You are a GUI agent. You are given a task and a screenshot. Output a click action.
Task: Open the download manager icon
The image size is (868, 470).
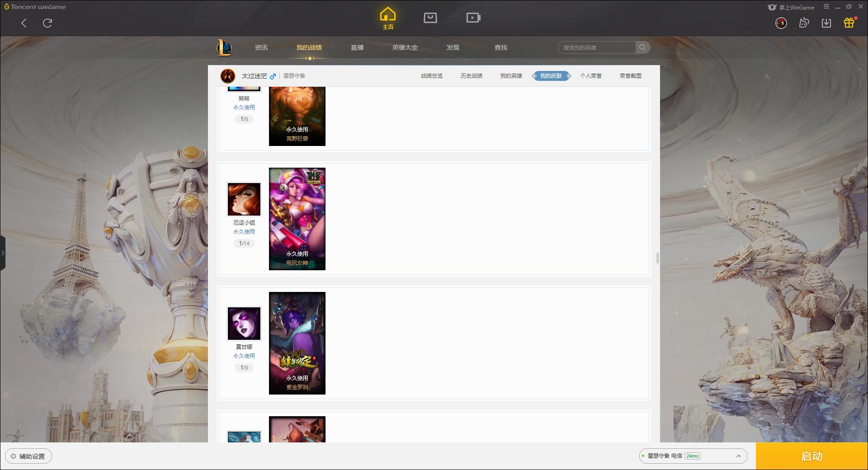point(826,23)
